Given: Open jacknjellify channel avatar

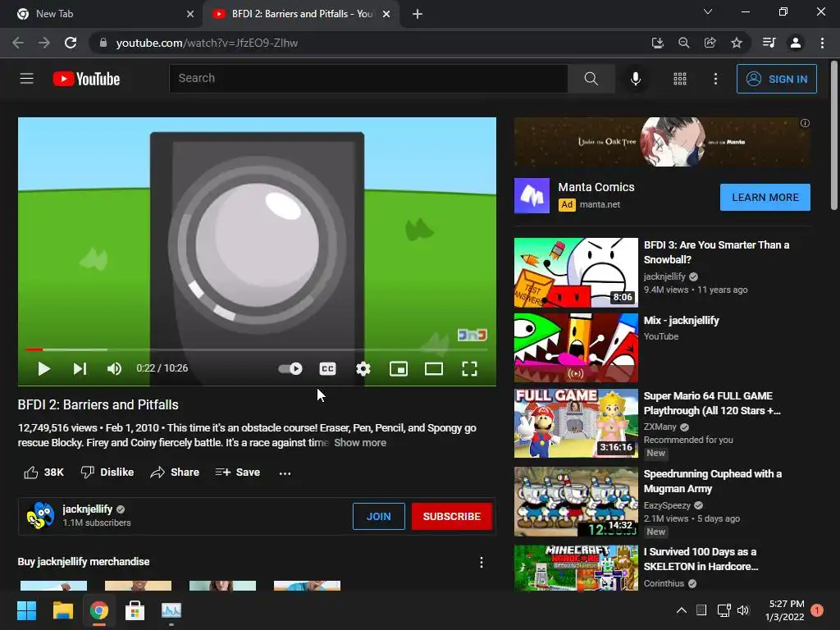Looking at the screenshot, I should click(x=41, y=516).
